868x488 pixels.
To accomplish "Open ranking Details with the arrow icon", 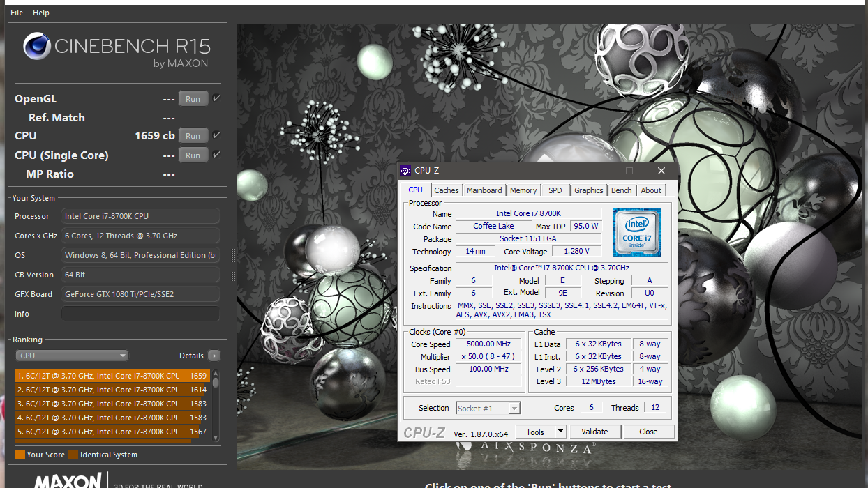I will pos(214,356).
